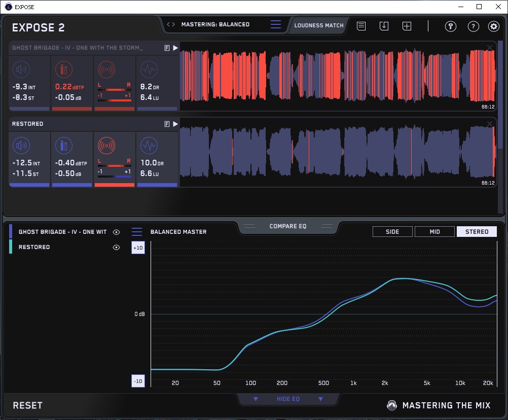Click the dynamic range icon on Ghost Brigade
Viewport: 508px width, 420px height.
pyautogui.click(x=149, y=69)
